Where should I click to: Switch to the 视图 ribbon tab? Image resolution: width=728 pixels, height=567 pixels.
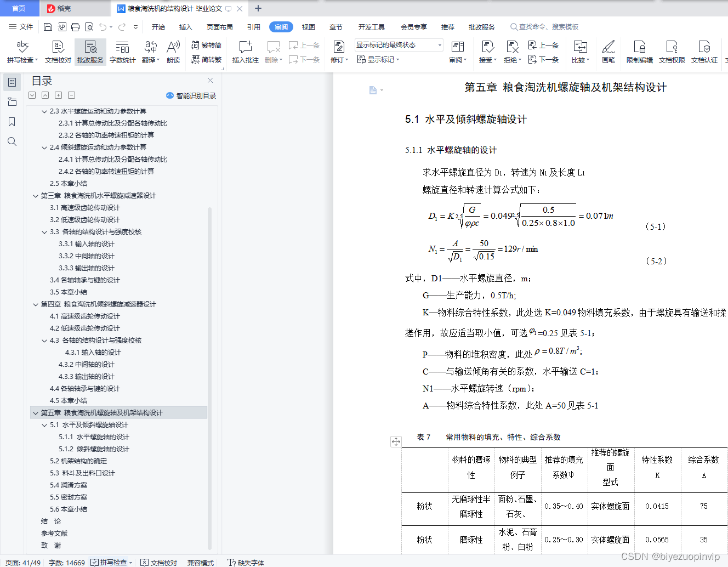(309, 27)
